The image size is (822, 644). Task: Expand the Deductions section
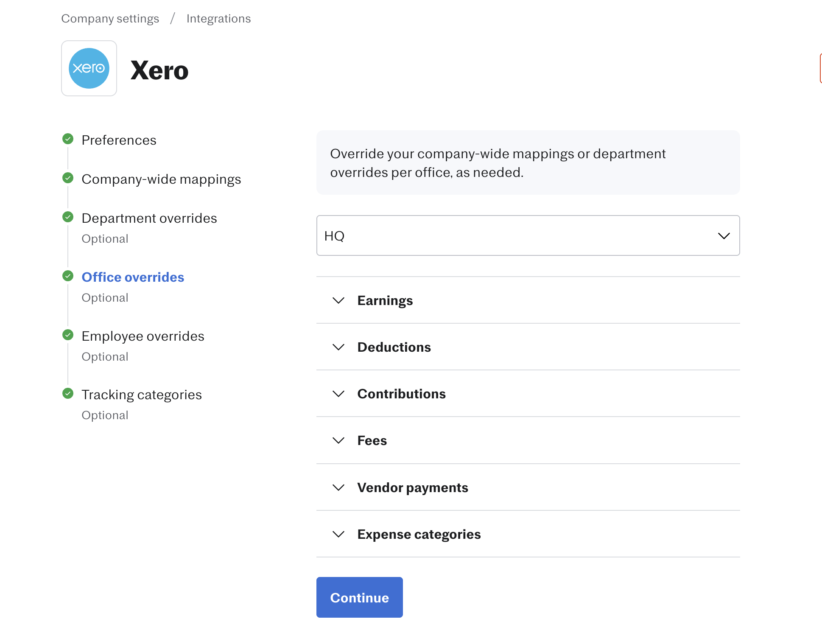pyautogui.click(x=528, y=347)
